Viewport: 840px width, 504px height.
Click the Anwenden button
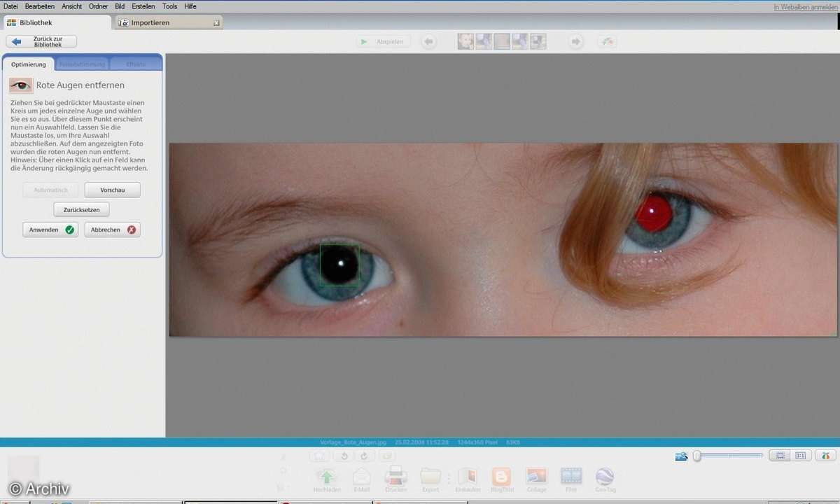[x=50, y=230]
